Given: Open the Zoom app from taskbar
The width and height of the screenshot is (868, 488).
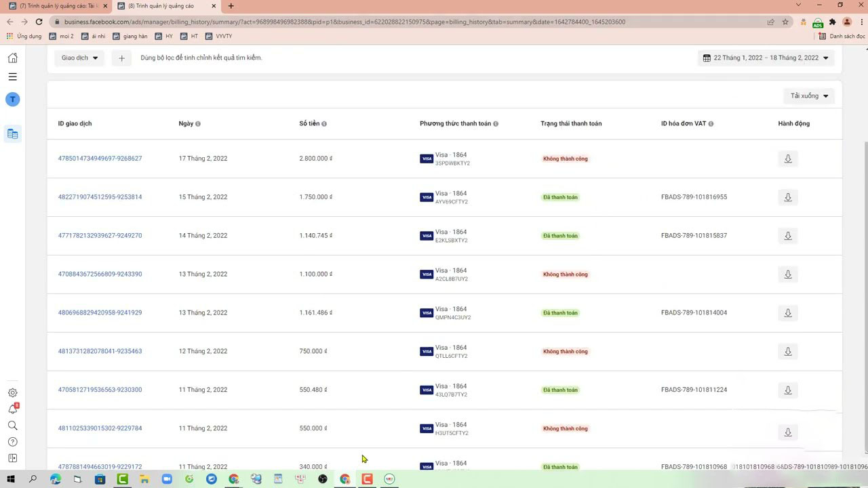Looking at the screenshot, I should pyautogui.click(x=167, y=479).
